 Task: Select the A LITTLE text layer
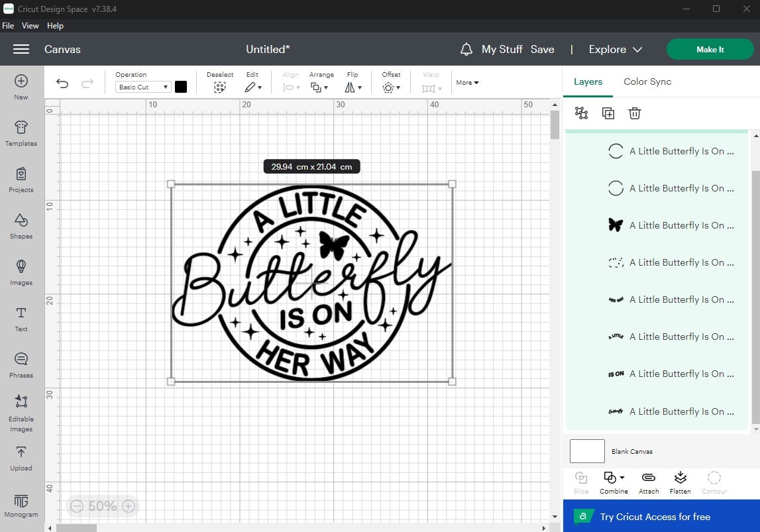point(657,337)
